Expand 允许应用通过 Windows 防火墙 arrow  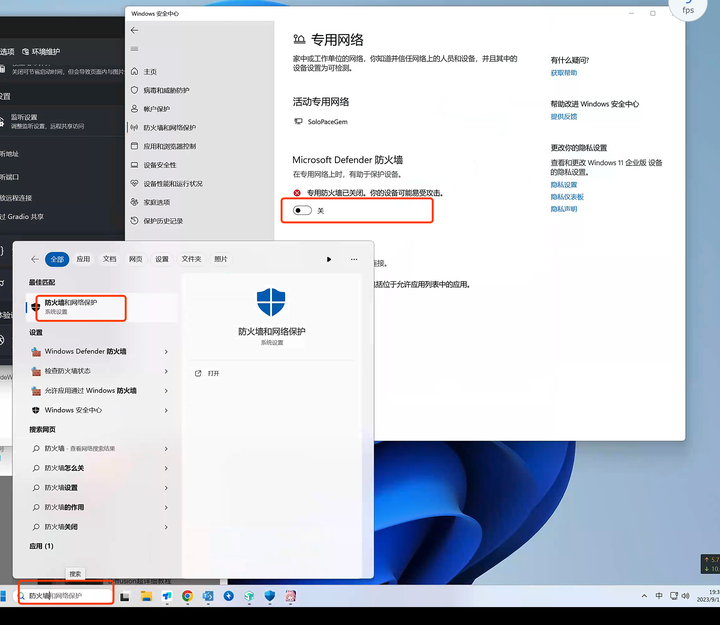[166, 391]
